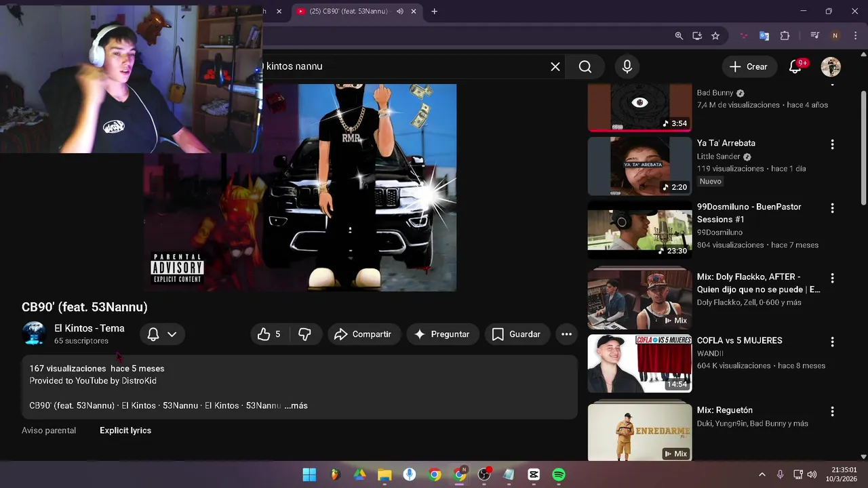Like the CB90' video
Screen dimensions: 868x488
pos(269,334)
